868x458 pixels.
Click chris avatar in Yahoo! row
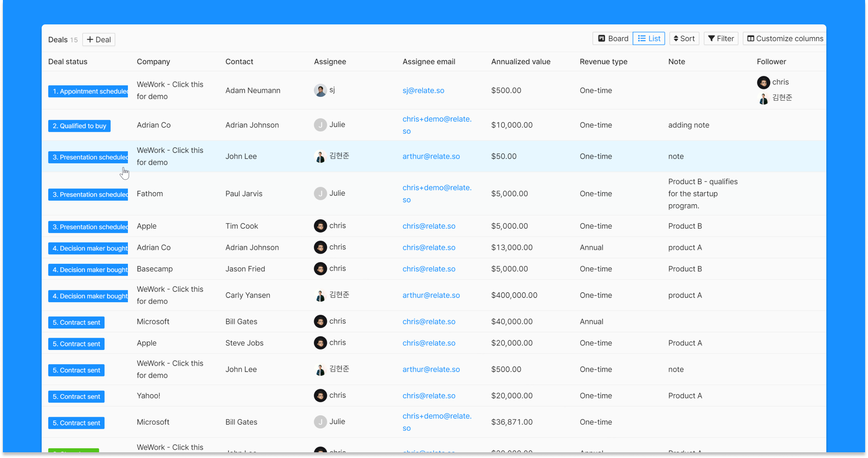tap(320, 396)
